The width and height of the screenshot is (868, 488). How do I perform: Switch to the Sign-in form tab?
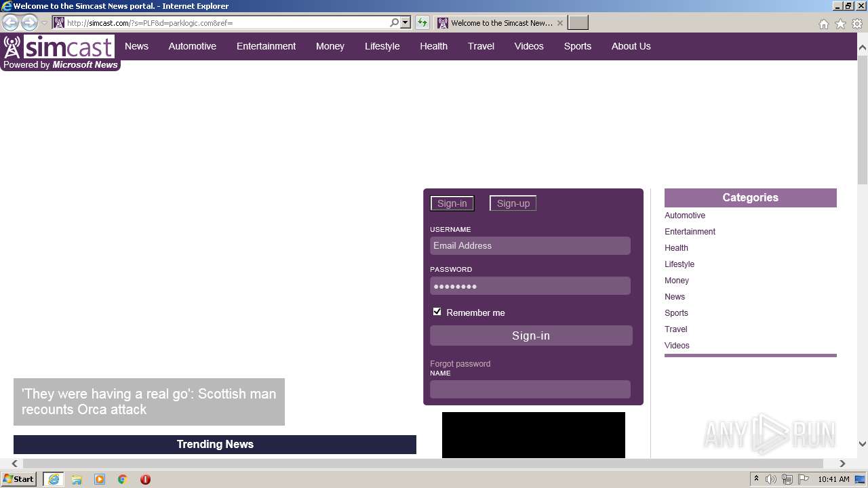452,203
